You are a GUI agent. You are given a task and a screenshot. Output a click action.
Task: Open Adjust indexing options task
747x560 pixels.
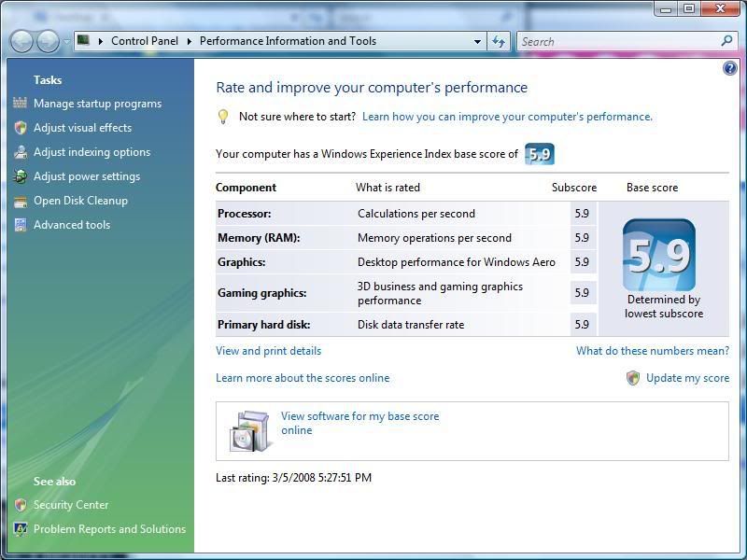(92, 152)
